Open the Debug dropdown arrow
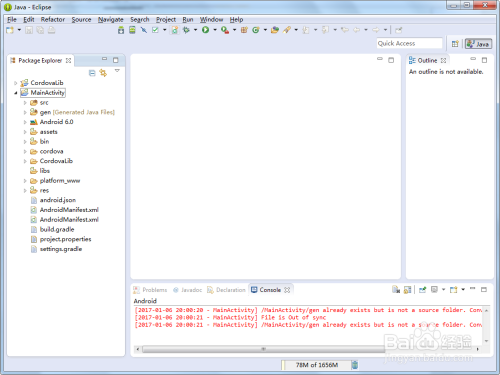The height and width of the screenshot is (375, 500). [195, 30]
